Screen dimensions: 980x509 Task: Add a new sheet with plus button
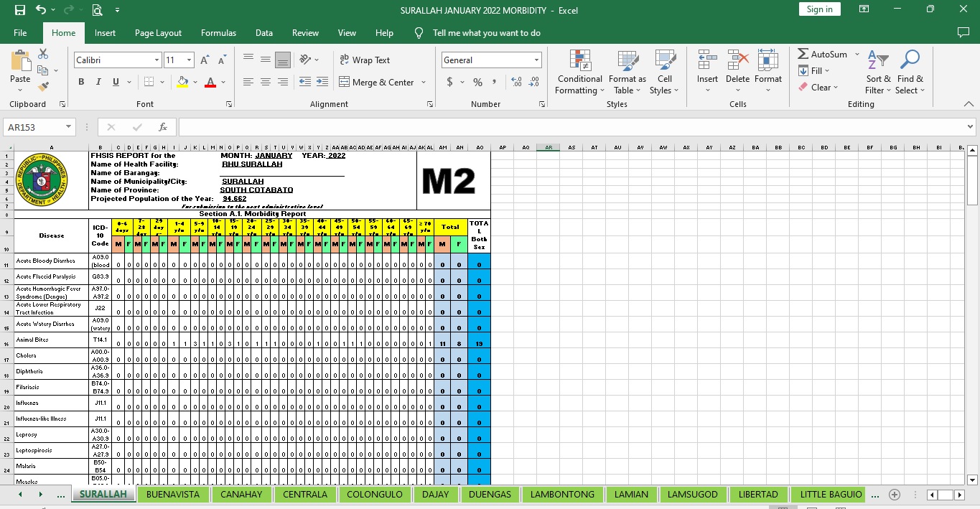(x=895, y=495)
